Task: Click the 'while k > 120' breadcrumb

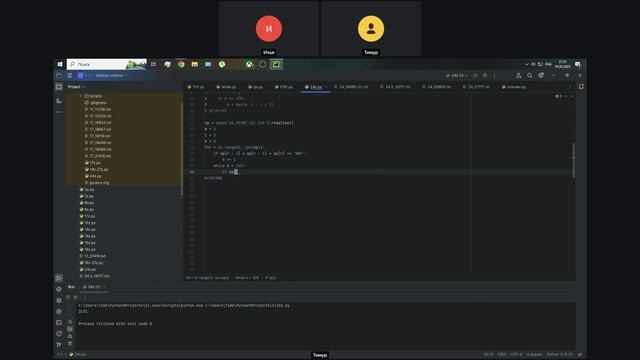Action: [x=247, y=278]
